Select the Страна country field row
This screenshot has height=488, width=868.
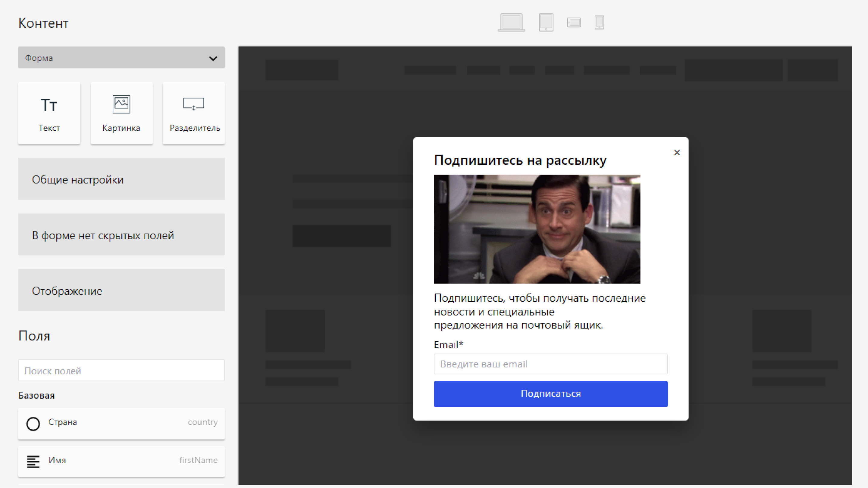(x=121, y=423)
